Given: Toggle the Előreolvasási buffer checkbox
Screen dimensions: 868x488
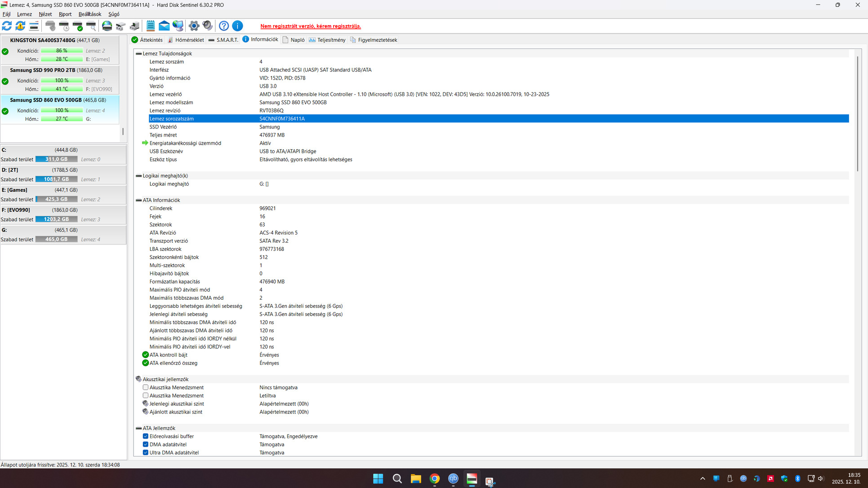Looking at the screenshot, I should [x=146, y=436].
